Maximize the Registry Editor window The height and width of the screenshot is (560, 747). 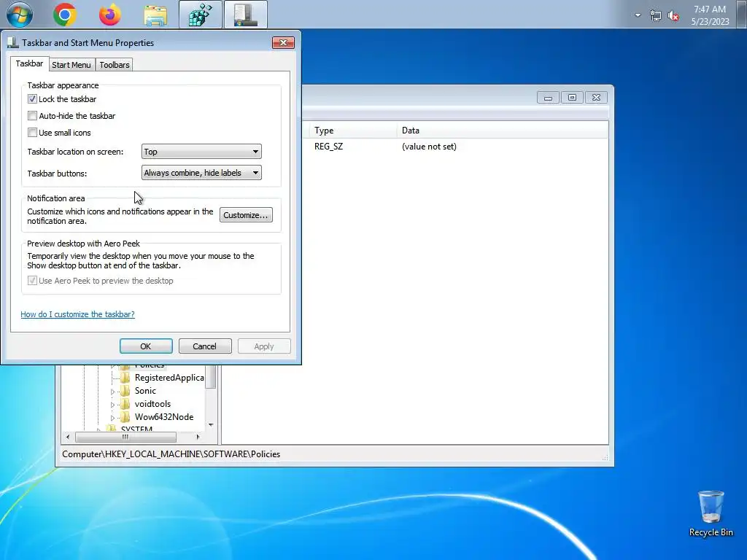point(572,98)
